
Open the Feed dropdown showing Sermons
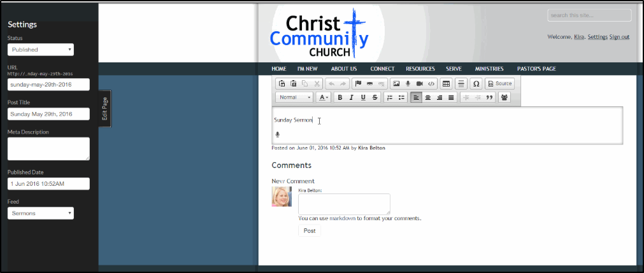coord(41,214)
